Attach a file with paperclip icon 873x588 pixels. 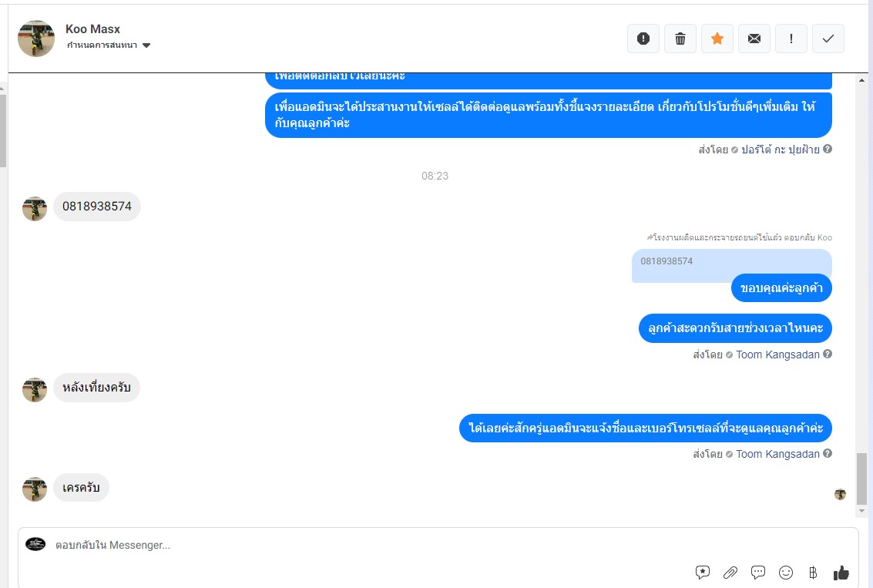[x=730, y=572]
